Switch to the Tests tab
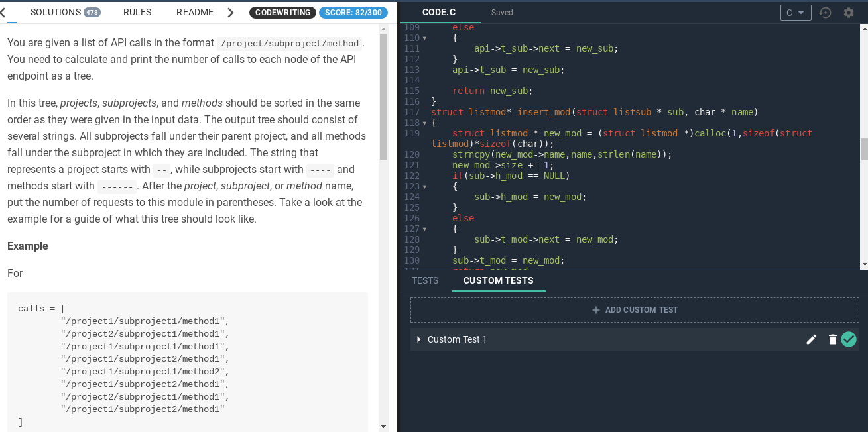Screen dimensions: 868x432 click(x=425, y=280)
